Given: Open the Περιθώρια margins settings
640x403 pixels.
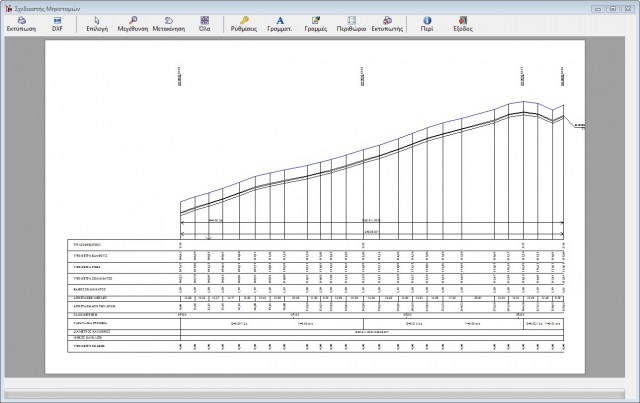Looking at the screenshot, I should 351,22.
